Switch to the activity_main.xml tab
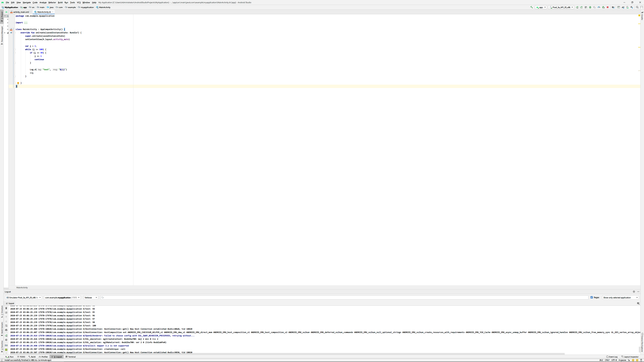The height and width of the screenshot is (362, 644). click(x=21, y=12)
